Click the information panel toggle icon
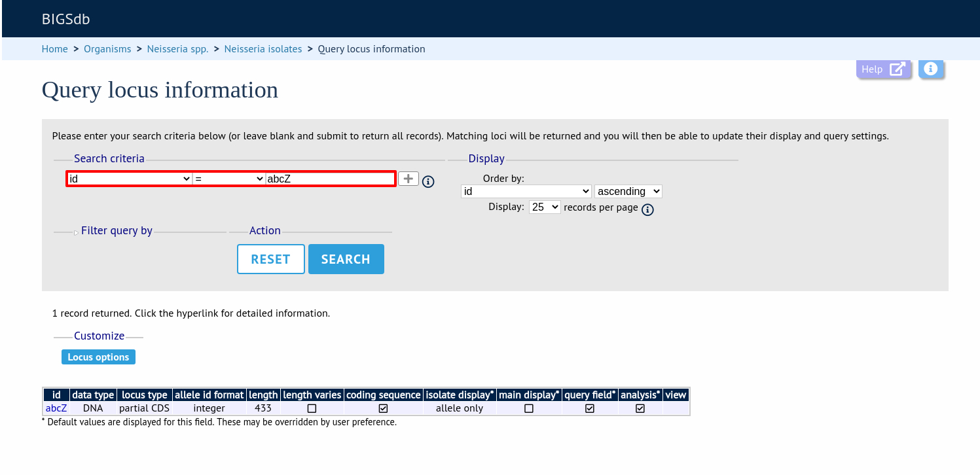The image size is (980, 475). [931, 69]
